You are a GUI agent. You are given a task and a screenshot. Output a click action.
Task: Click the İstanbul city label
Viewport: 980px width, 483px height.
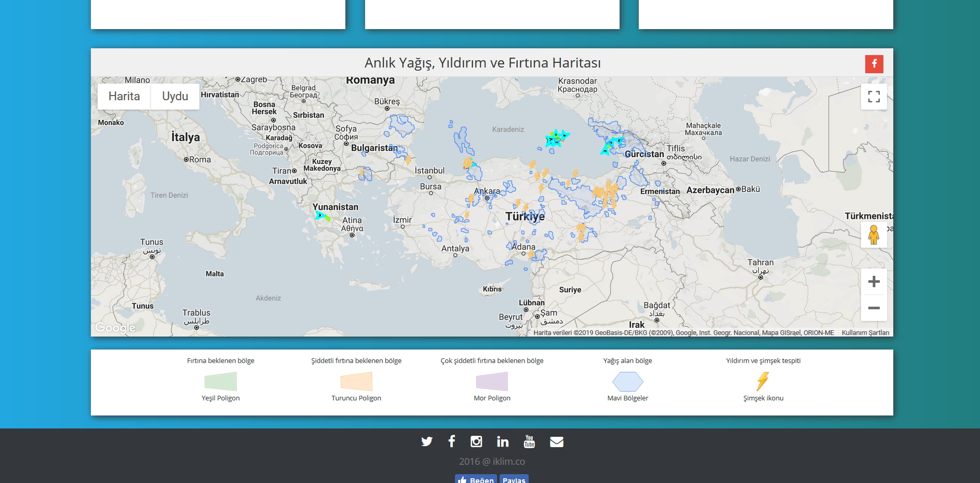[x=429, y=170]
